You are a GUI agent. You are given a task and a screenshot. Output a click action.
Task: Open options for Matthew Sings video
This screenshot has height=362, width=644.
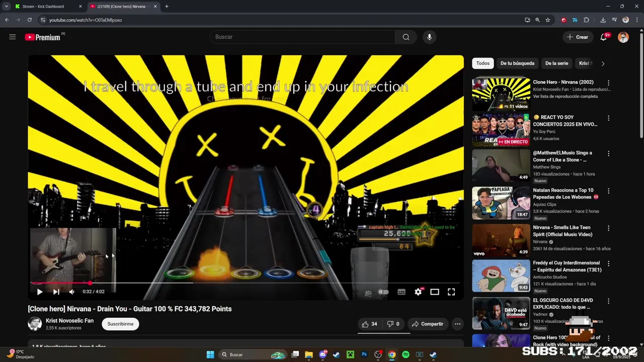608,153
